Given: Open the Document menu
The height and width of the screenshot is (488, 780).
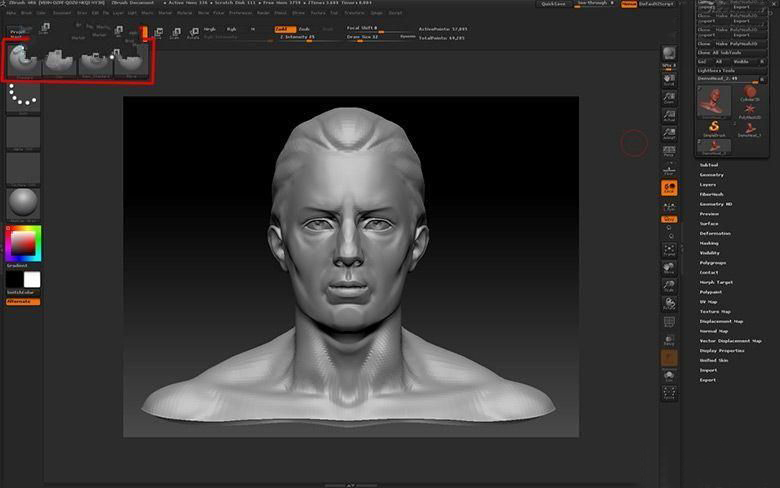Looking at the screenshot, I should [x=62, y=13].
